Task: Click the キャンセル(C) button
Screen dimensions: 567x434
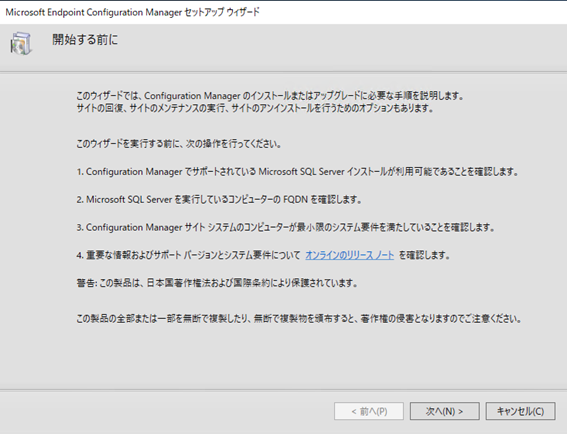Action: [520, 411]
